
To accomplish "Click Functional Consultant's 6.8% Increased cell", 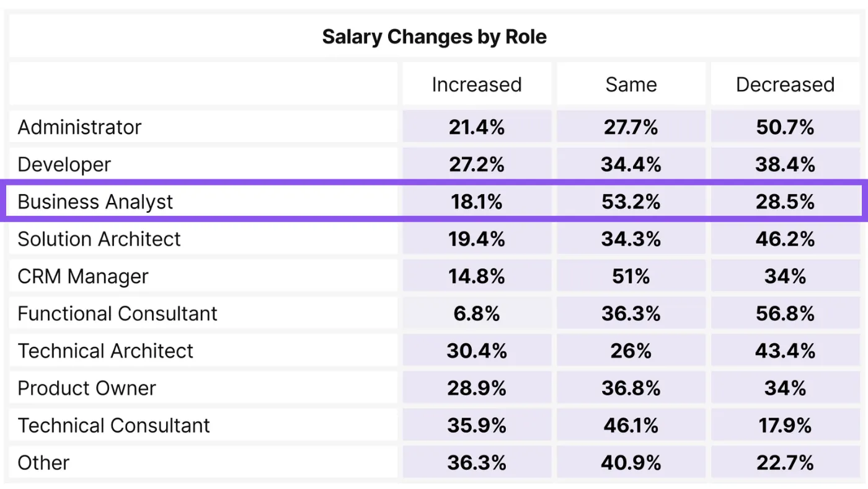I will click(476, 313).
